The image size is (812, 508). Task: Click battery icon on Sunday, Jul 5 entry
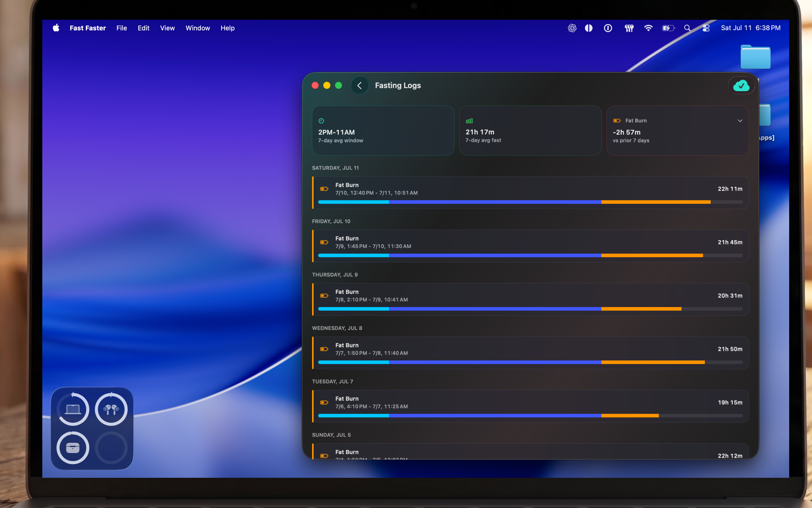point(324,456)
